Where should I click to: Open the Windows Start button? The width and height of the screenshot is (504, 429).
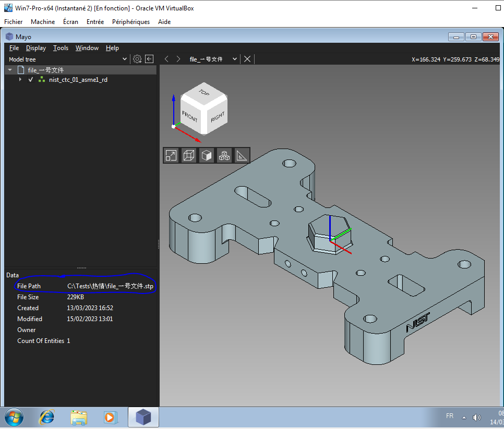tap(14, 418)
